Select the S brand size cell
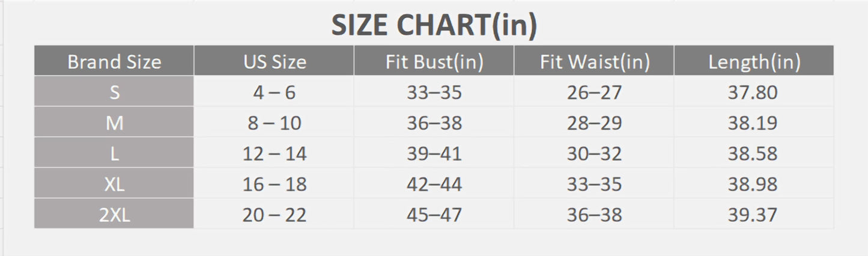 click(x=114, y=92)
